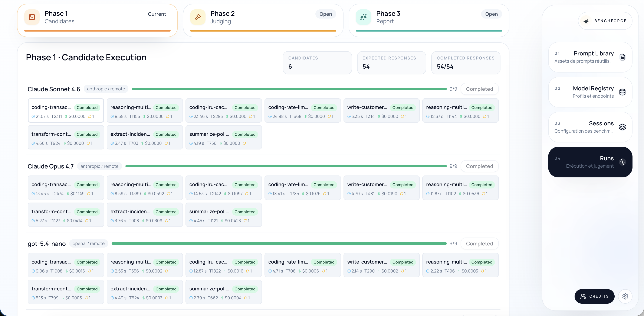644x316 pixels.
Task: Open Opus transform-cont card $0.0414
Action: tap(66, 215)
